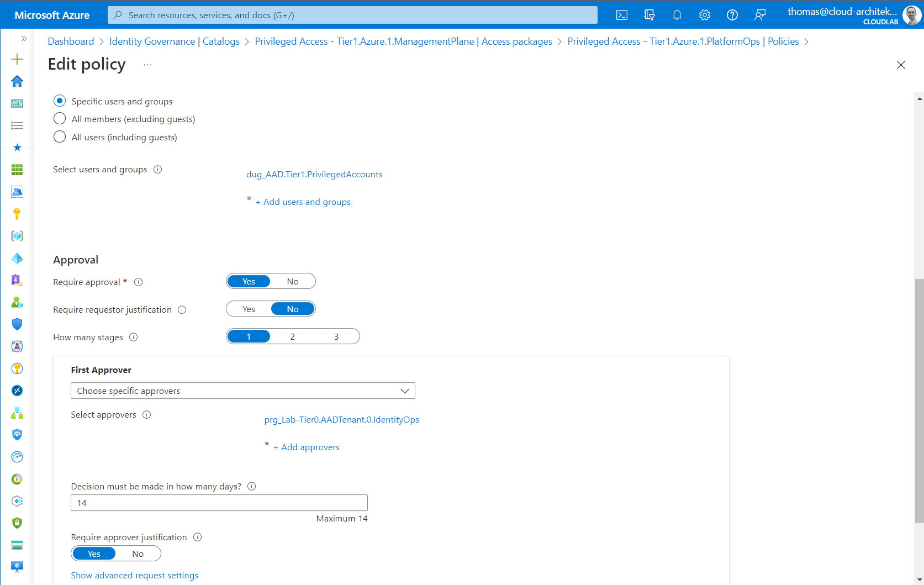Set Require approver justification to No
Image resolution: width=924 pixels, height=585 pixels.
[138, 554]
